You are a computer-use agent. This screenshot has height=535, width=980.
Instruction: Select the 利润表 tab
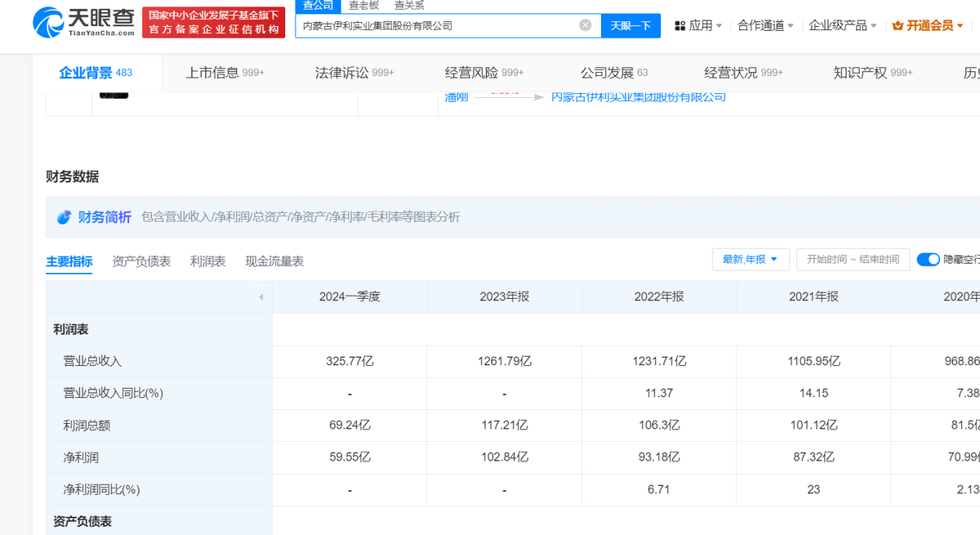tap(207, 261)
